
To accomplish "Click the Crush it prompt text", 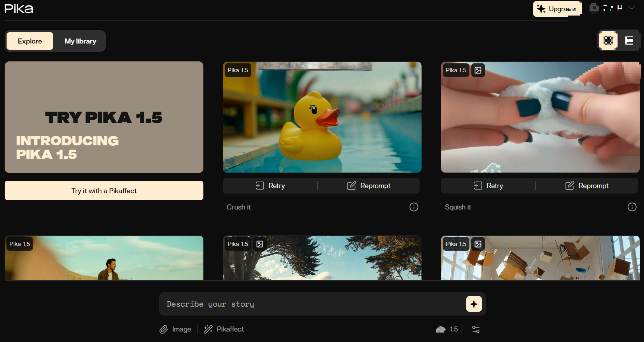I will tap(239, 207).
